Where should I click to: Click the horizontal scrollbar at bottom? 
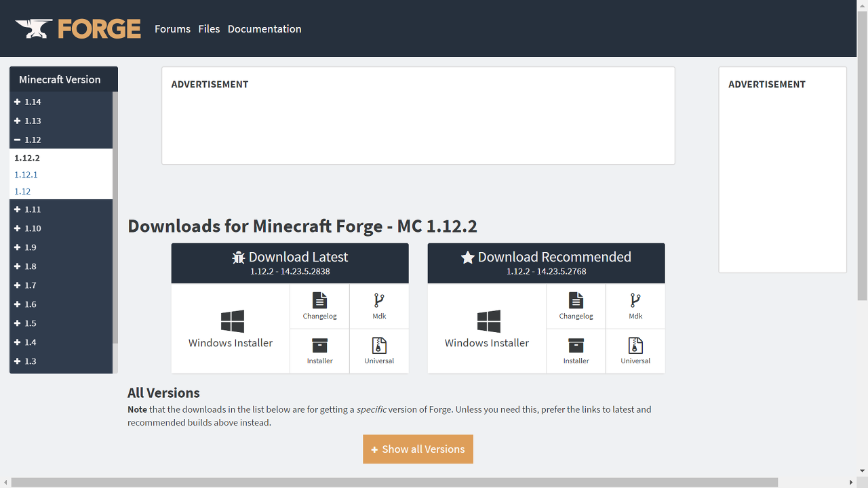pos(395,483)
